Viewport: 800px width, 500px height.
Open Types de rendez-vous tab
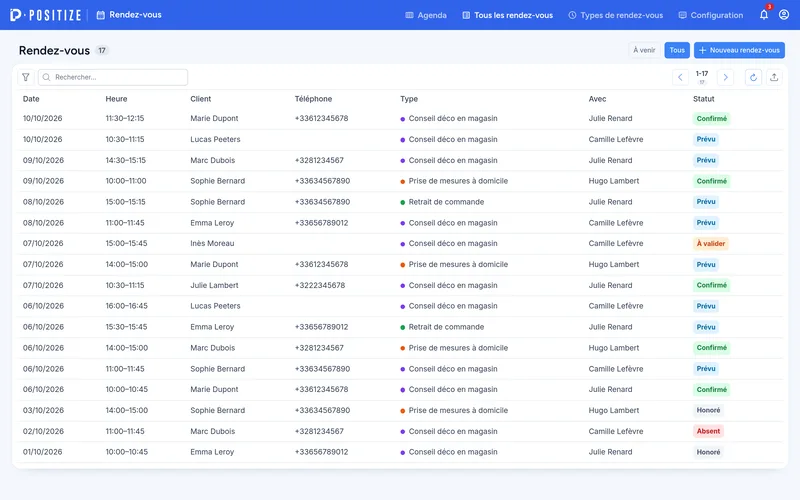616,15
